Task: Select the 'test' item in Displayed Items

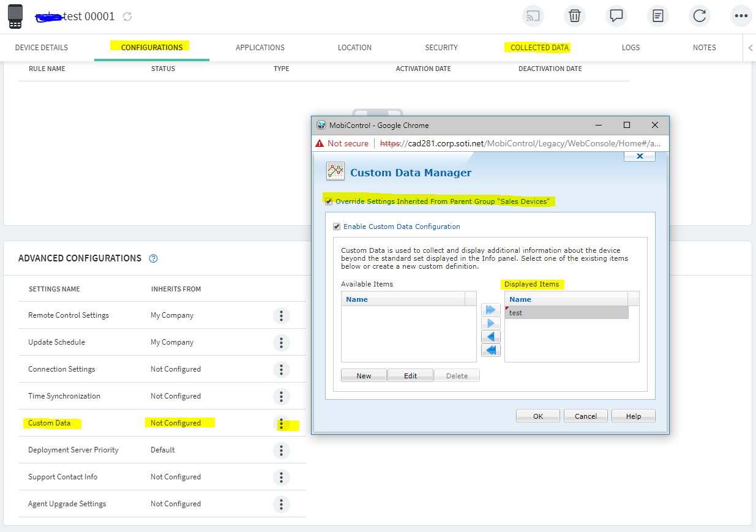Action: pos(566,313)
